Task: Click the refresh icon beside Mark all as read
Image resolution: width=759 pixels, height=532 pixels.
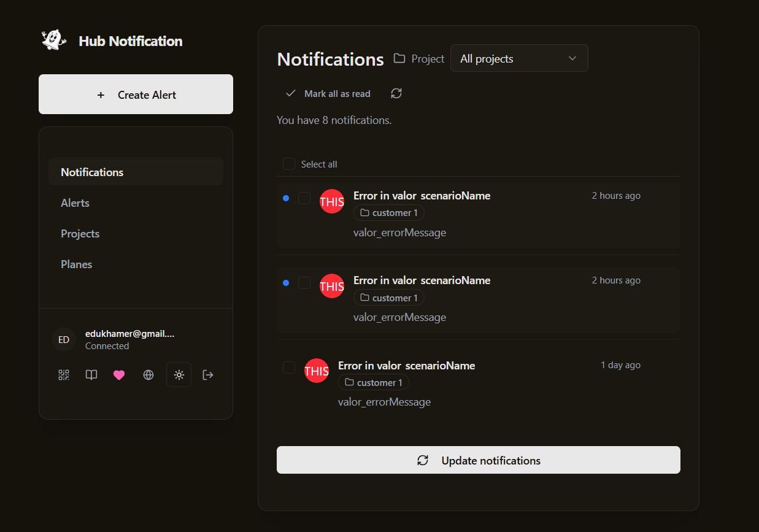Action: click(x=396, y=93)
